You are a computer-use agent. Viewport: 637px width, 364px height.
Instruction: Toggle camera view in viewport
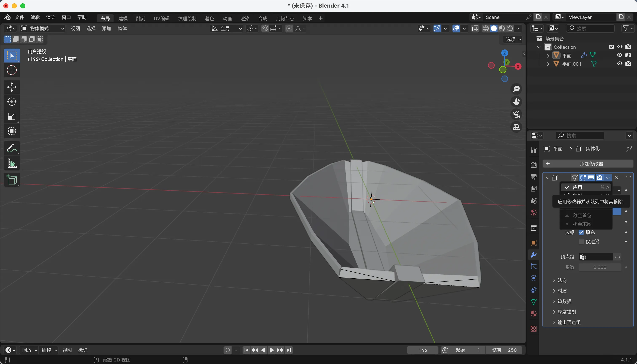(x=516, y=114)
